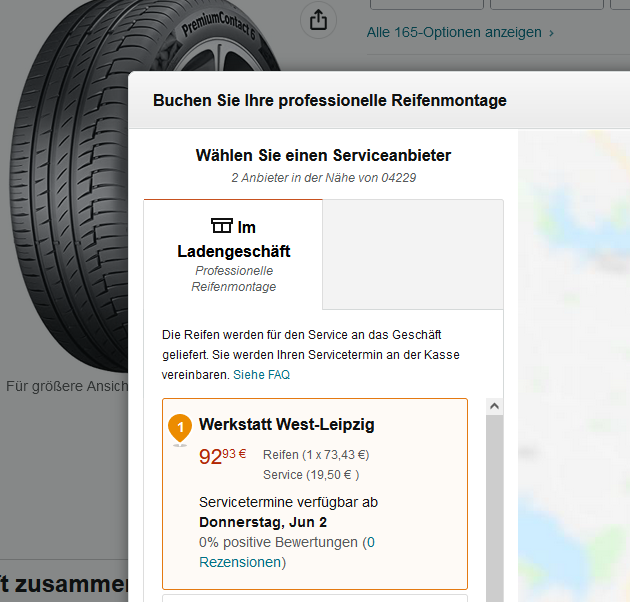Click the first option box above Alle 165-Optionen
The height and width of the screenshot is (602, 630).
[x=426, y=4]
